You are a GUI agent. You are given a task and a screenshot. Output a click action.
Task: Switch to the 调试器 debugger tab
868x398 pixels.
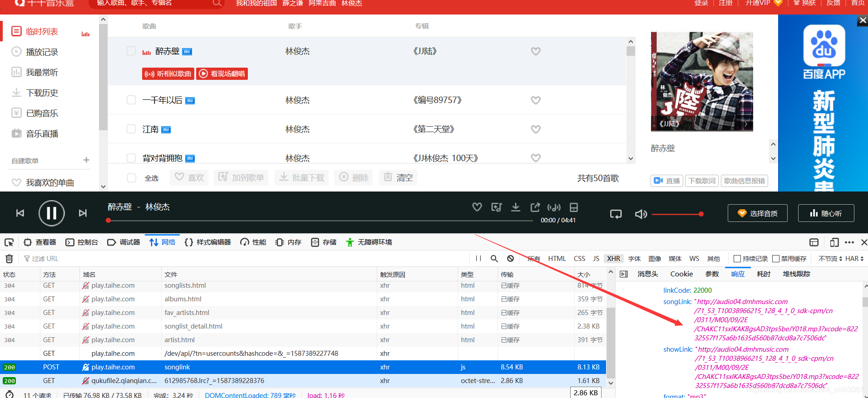pyautogui.click(x=124, y=242)
